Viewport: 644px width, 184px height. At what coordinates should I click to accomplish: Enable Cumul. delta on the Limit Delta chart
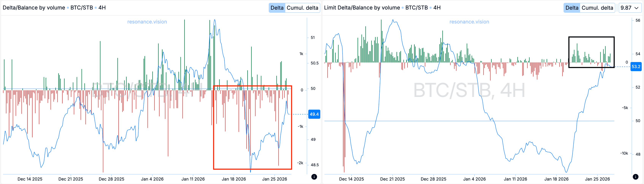tap(597, 8)
